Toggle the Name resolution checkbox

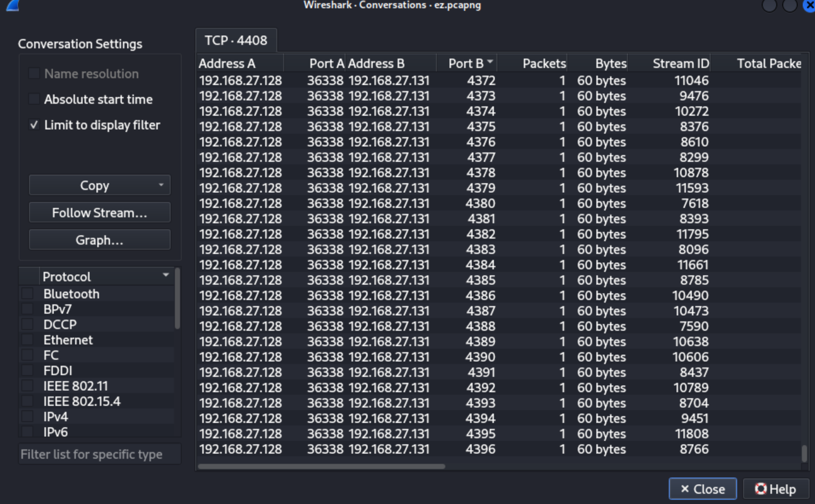click(34, 73)
